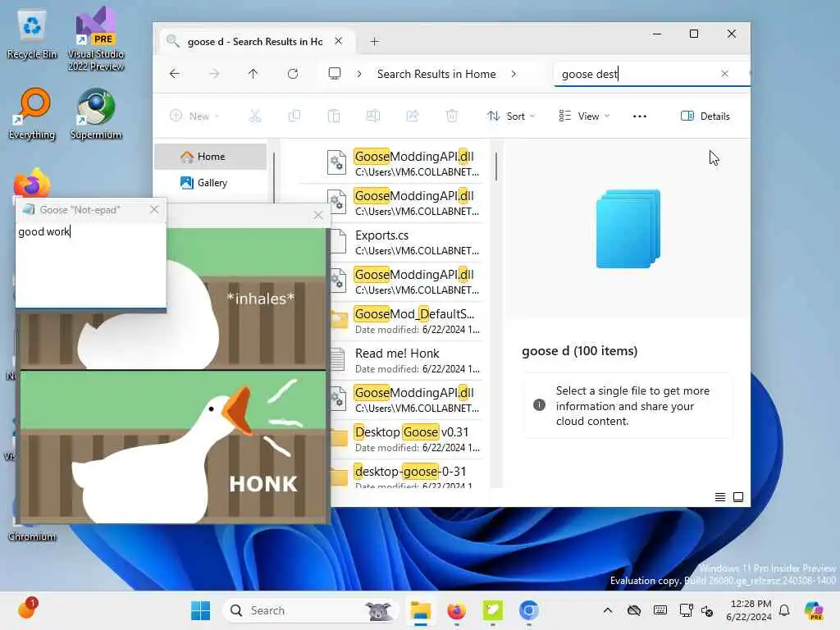The image size is (840, 630).
Task: Open the New item dropdown
Action: [x=194, y=116]
